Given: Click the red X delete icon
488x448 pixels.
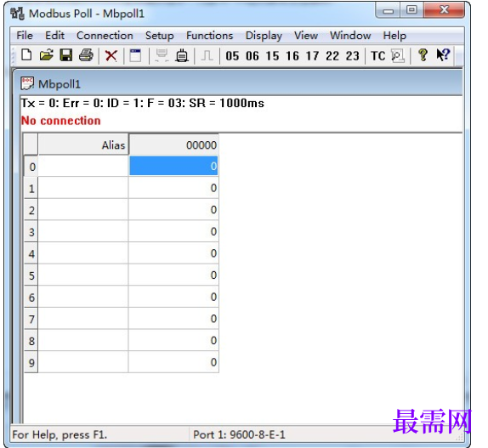Looking at the screenshot, I should [111, 56].
